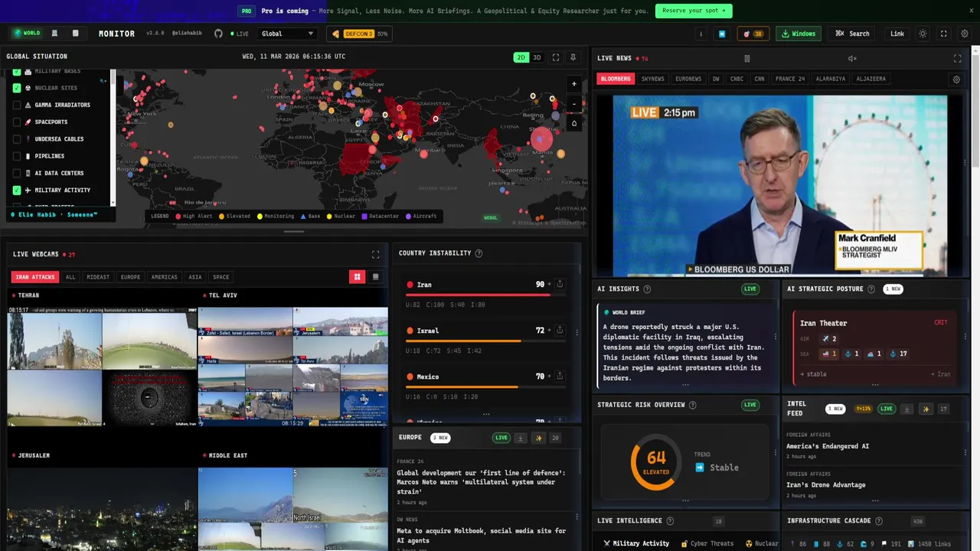The width and height of the screenshot is (980, 551).
Task: Select the WORLD variant tab
Action: click(27, 34)
